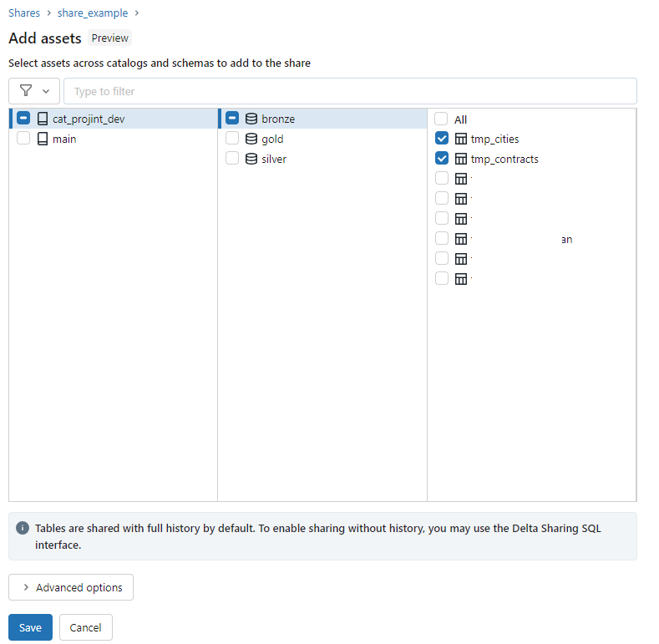Click the tmp_contracts table icon
This screenshot has width=659, height=644.
[x=461, y=159]
